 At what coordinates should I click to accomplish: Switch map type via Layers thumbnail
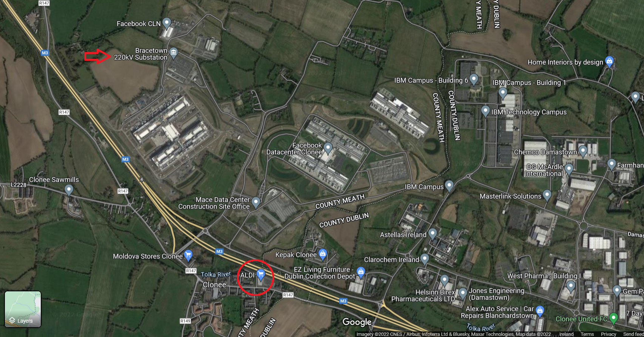tap(23, 309)
